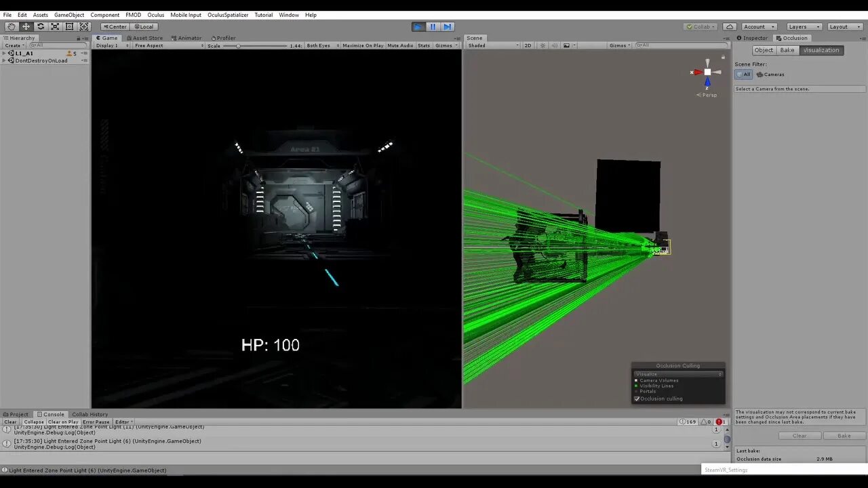This screenshot has height=488, width=868.
Task: Click the scene orientation gizmo center cube
Action: [x=707, y=72]
